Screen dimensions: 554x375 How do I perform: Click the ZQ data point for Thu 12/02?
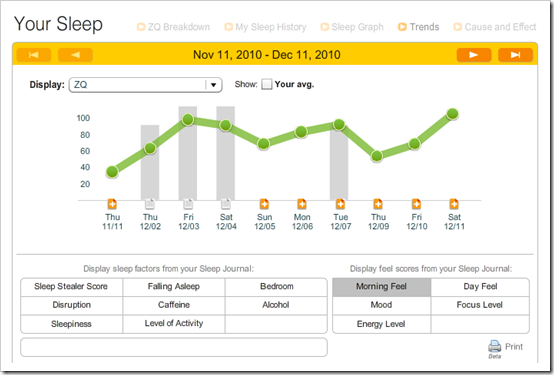(x=150, y=148)
